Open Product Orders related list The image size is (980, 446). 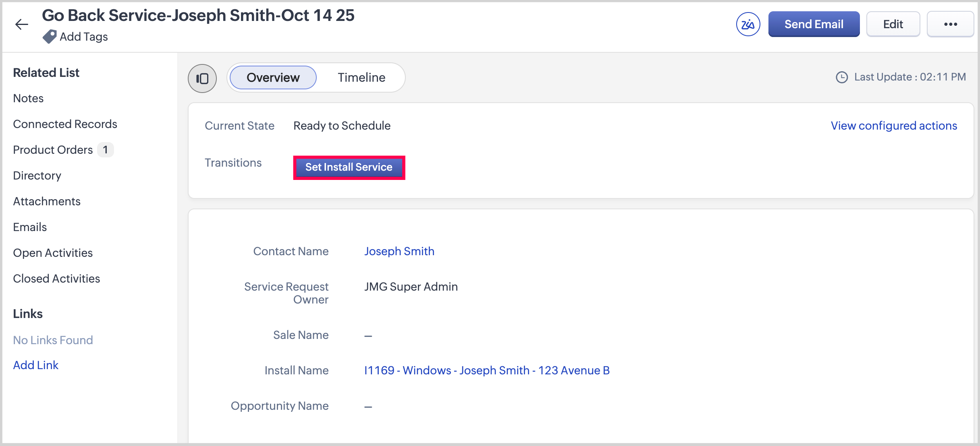[x=53, y=150]
